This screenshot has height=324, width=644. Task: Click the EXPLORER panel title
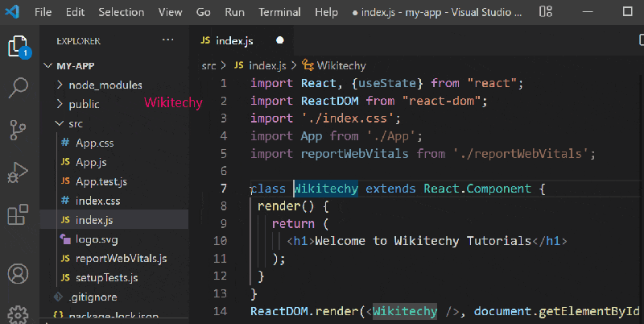click(78, 41)
